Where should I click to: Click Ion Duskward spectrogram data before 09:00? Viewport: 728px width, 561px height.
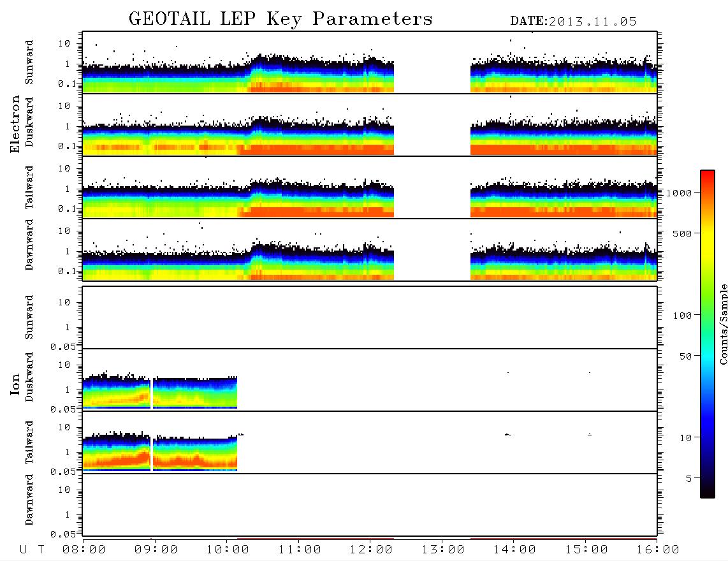[117, 393]
